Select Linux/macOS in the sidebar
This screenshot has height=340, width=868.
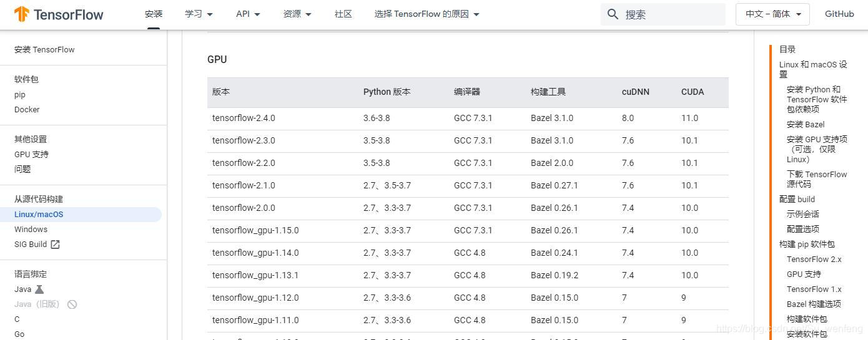pos(39,215)
